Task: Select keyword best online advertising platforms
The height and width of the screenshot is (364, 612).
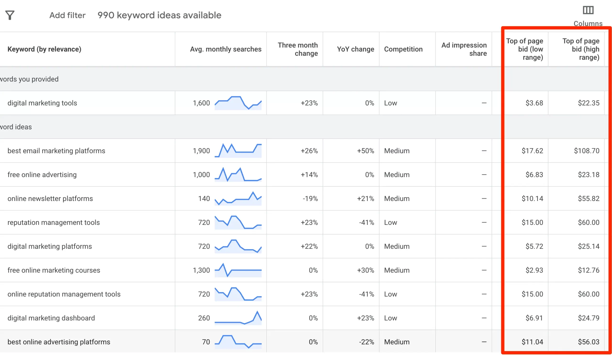Action: coord(59,342)
